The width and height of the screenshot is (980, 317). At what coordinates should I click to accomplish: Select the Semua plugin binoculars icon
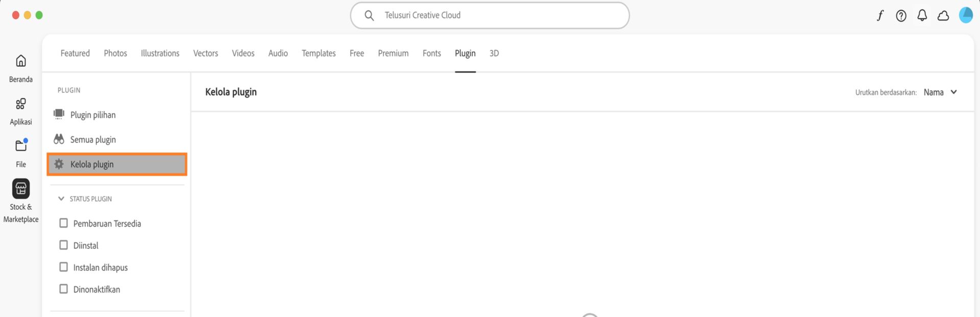59,139
